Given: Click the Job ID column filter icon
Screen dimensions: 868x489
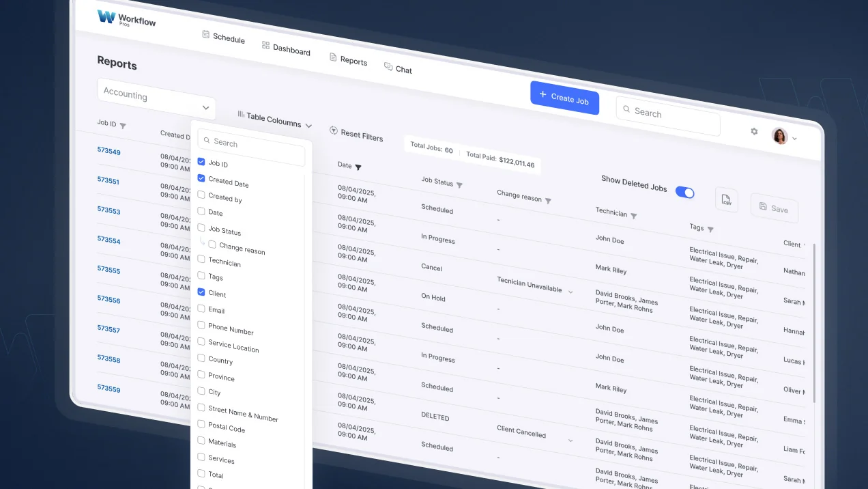Looking at the screenshot, I should pos(123,126).
